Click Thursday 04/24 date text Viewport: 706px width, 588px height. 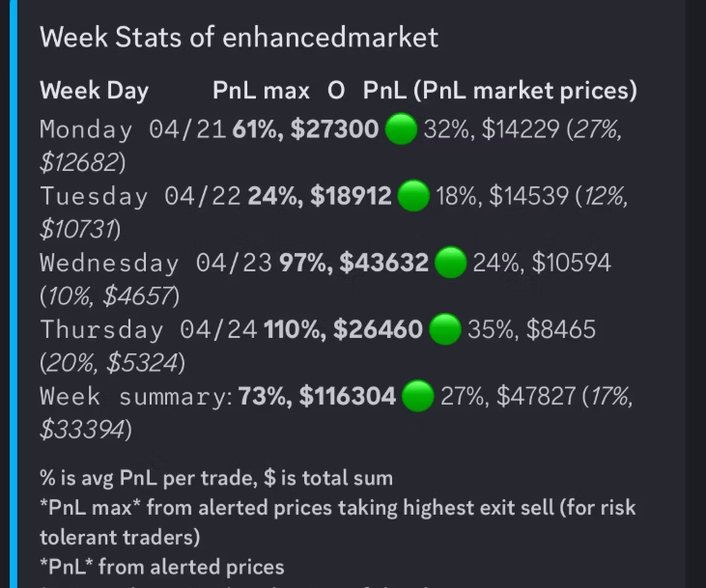pyautogui.click(x=149, y=329)
